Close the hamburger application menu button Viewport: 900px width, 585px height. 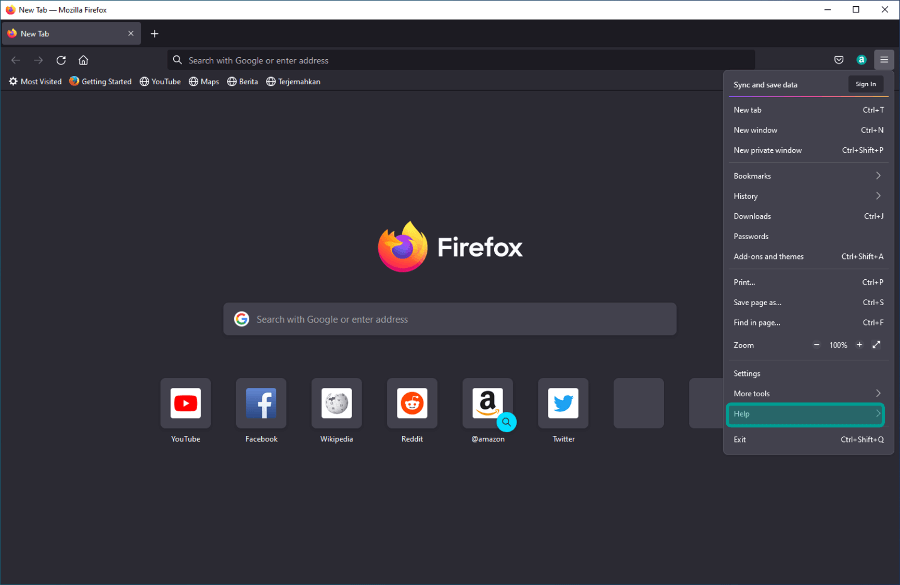click(x=884, y=60)
